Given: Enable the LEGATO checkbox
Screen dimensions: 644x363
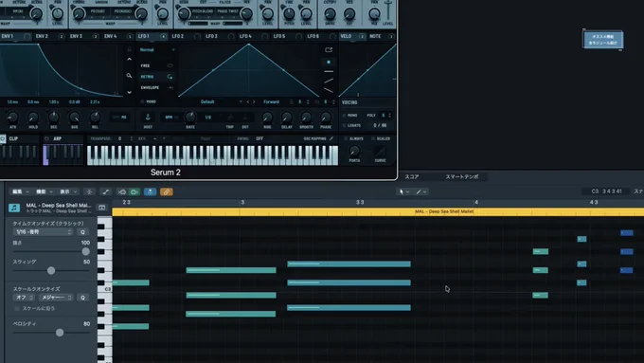Looking at the screenshot, I should click(x=344, y=125).
